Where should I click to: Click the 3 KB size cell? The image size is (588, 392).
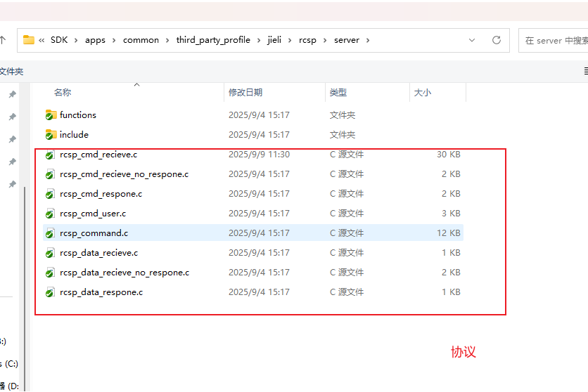pos(451,214)
